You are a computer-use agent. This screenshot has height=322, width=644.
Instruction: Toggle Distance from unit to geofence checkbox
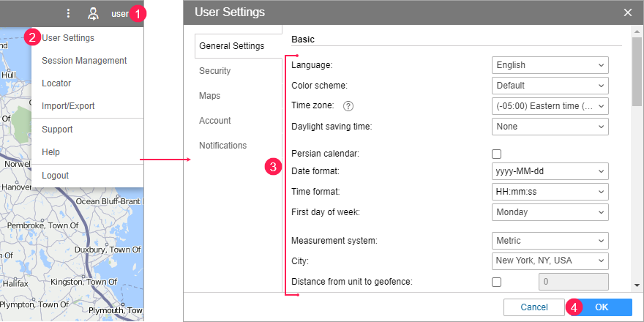coord(497,282)
